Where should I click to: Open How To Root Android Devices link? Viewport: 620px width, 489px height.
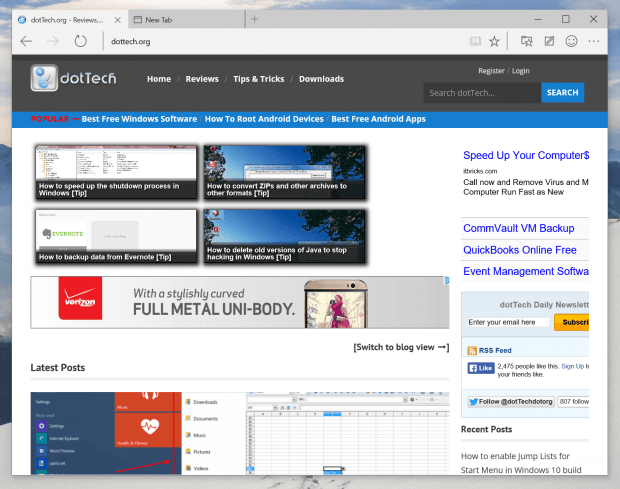click(x=264, y=119)
